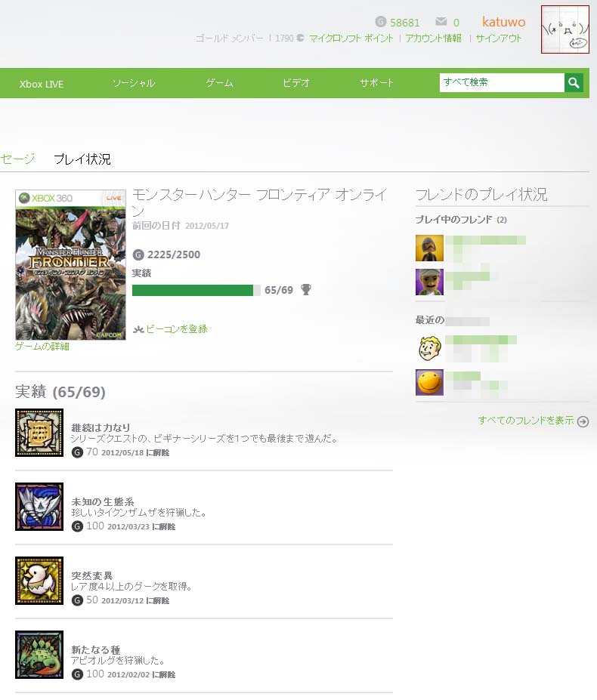The width and height of the screenshot is (597, 700).
Task: Open the ソーシャル menu
Action: [134, 83]
